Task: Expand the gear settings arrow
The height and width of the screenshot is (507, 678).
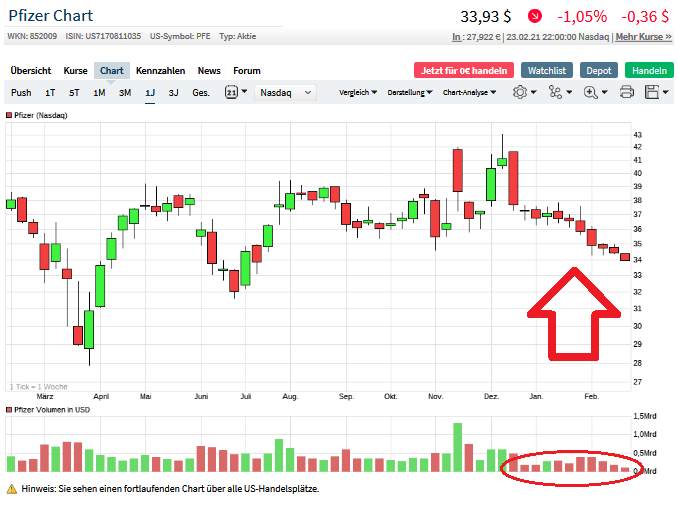Action: 534,92
